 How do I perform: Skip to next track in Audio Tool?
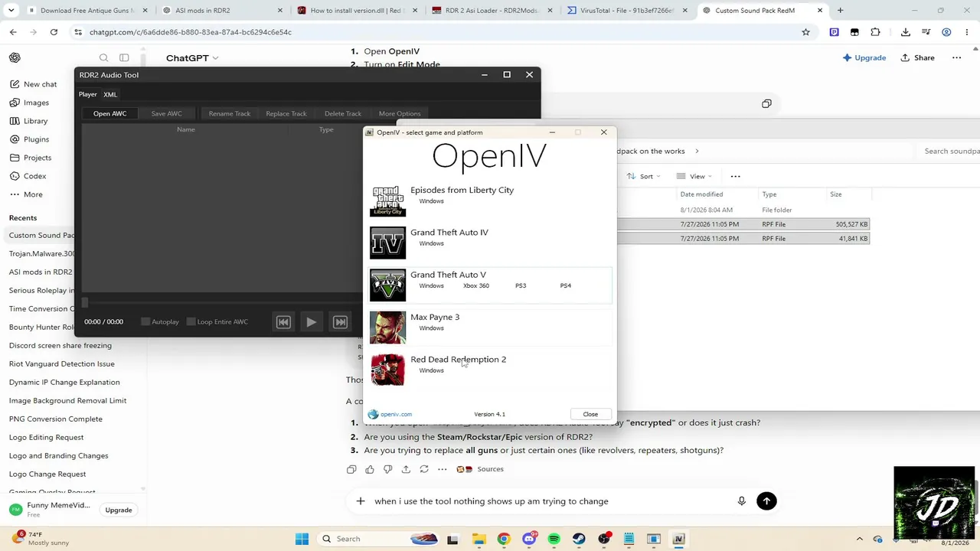coord(340,322)
